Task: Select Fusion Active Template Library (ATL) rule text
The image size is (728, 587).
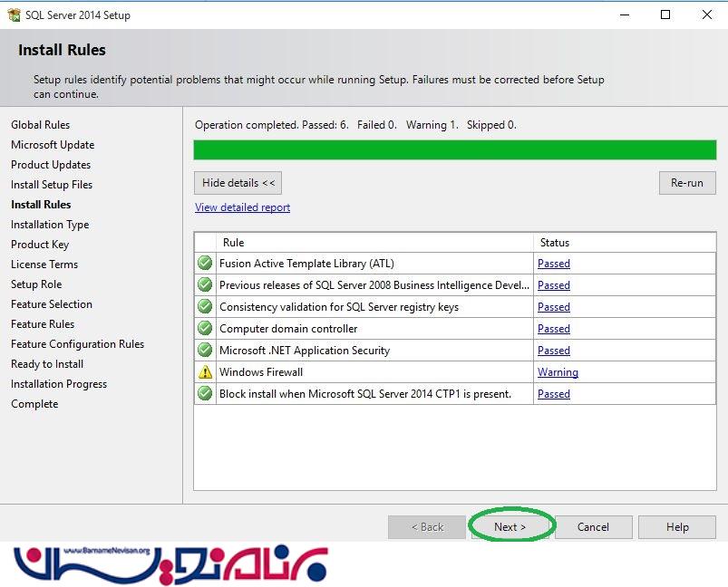Action: tap(306, 264)
